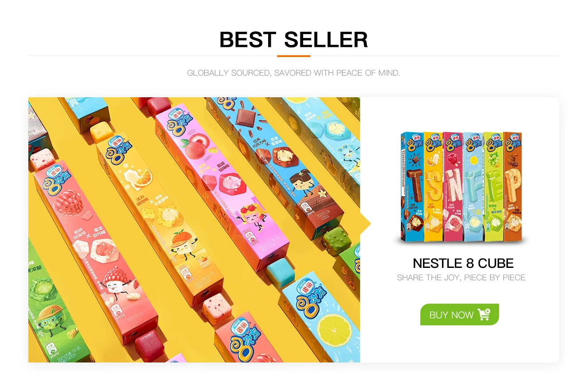The height and width of the screenshot is (389, 588).
Task: Click the blue "T" chocolate box
Action: click(x=412, y=187)
